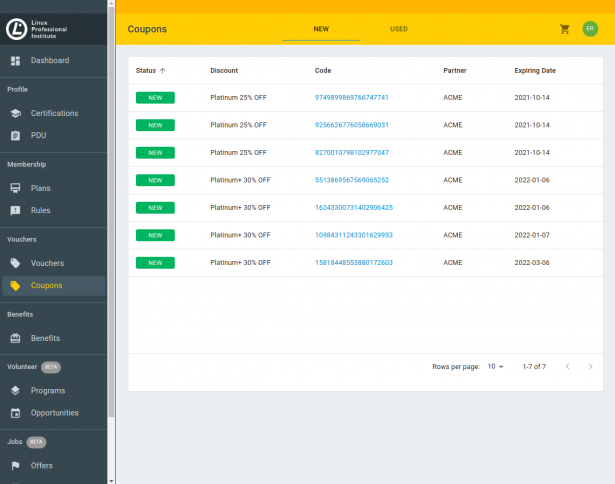Viewport: 615px width, 484px height.
Task: Open Vouchers in the sidebar
Action: point(47,263)
